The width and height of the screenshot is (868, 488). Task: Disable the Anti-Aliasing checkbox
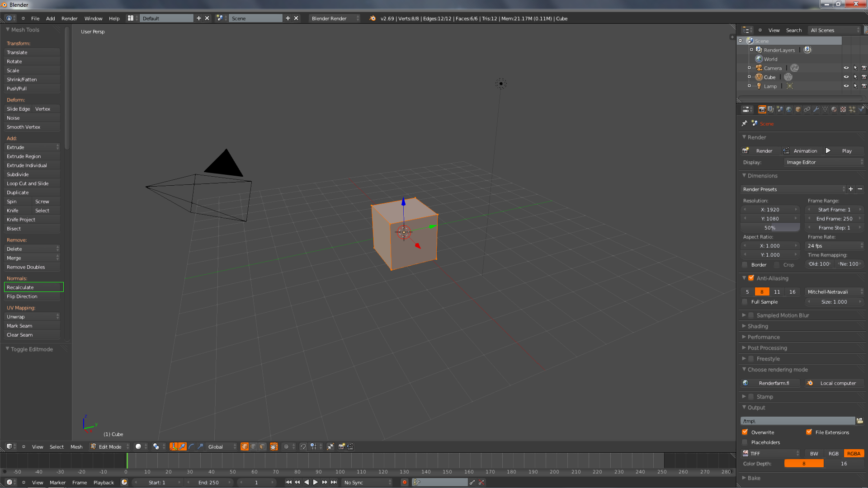click(751, 278)
